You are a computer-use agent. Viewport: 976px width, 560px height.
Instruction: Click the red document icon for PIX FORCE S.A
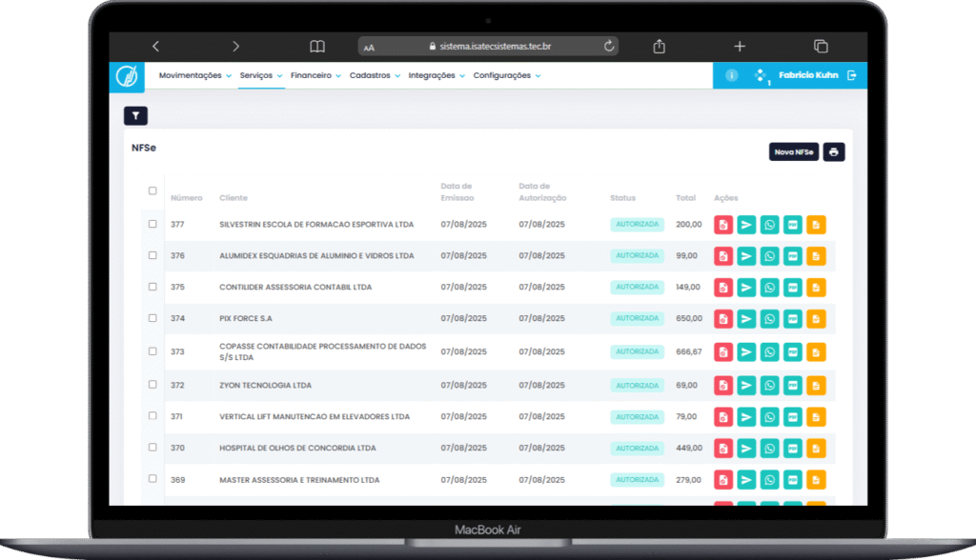pos(723,319)
